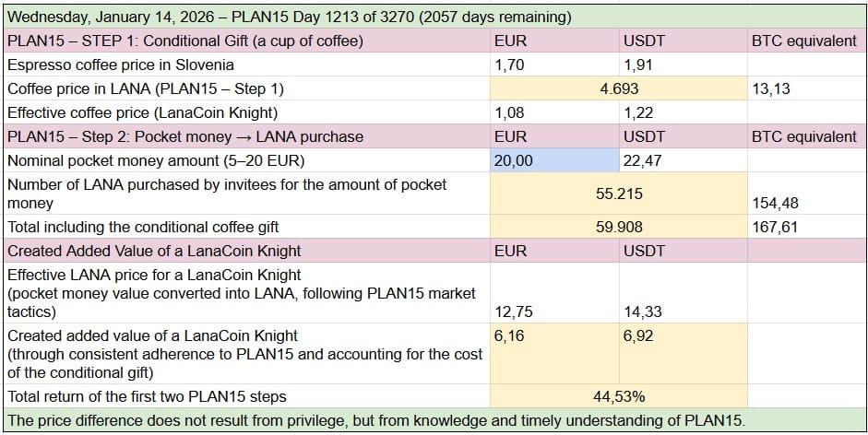
Task: Click the 1,70 espresso EUR price
Action: [510, 65]
